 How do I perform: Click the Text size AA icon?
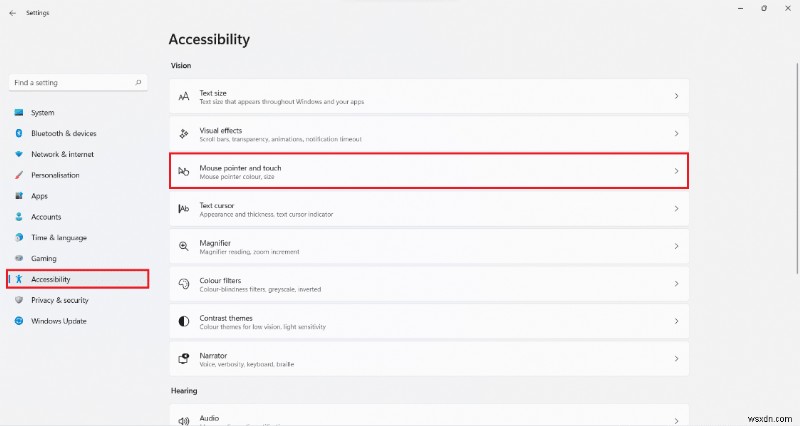click(183, 96)
